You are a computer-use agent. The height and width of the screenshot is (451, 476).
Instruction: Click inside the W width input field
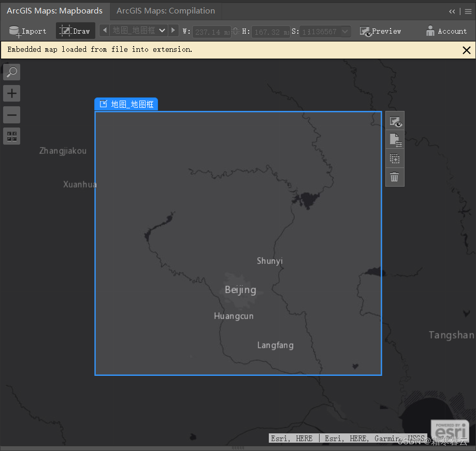(x=211, y=32)
